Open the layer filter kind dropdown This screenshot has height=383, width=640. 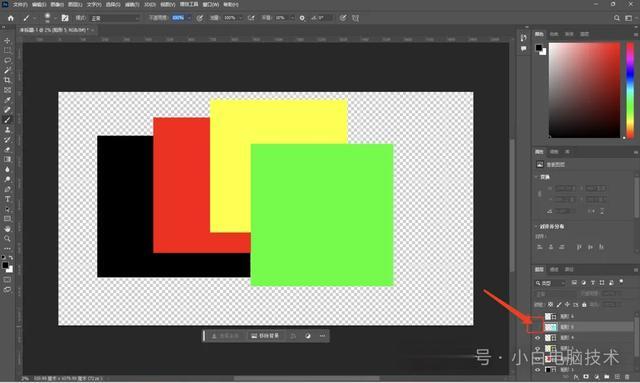pos(551,283)
